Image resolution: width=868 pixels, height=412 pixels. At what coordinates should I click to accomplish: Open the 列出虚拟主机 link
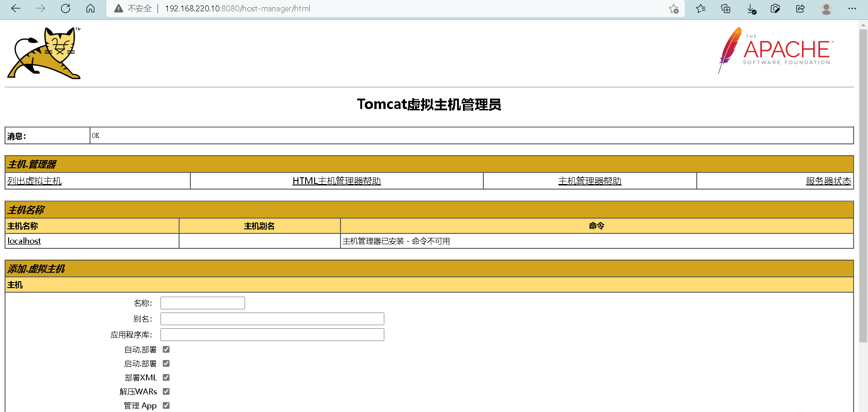click(34, 180)
